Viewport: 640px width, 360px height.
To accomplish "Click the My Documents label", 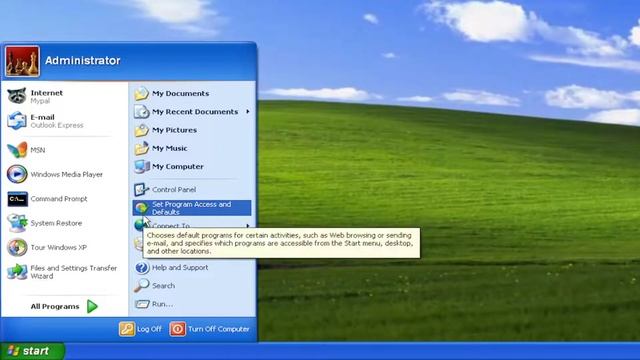I will (180, 93).
